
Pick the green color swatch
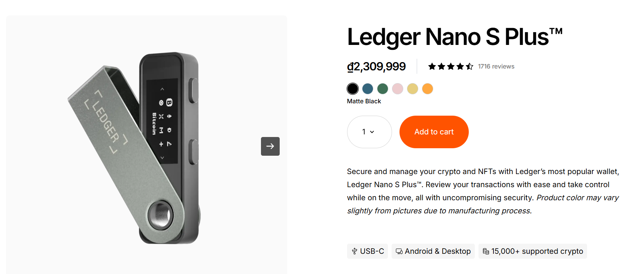tap(383, 89)
